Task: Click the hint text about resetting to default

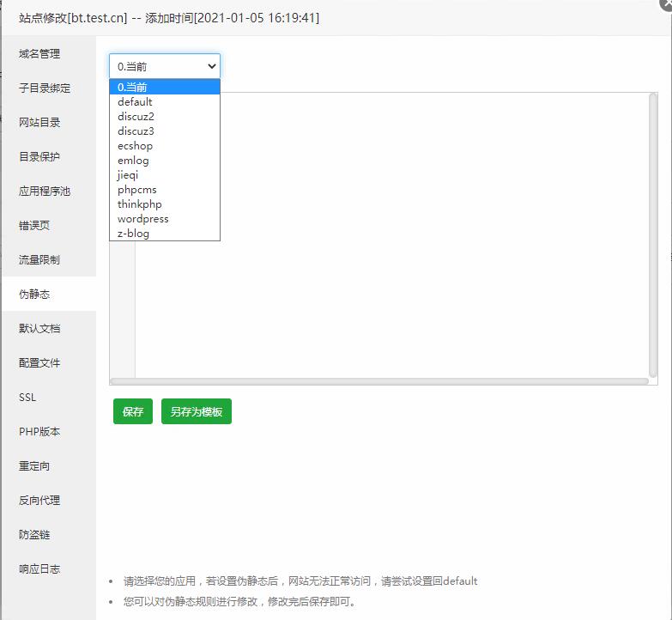Action: click(300, 581)
